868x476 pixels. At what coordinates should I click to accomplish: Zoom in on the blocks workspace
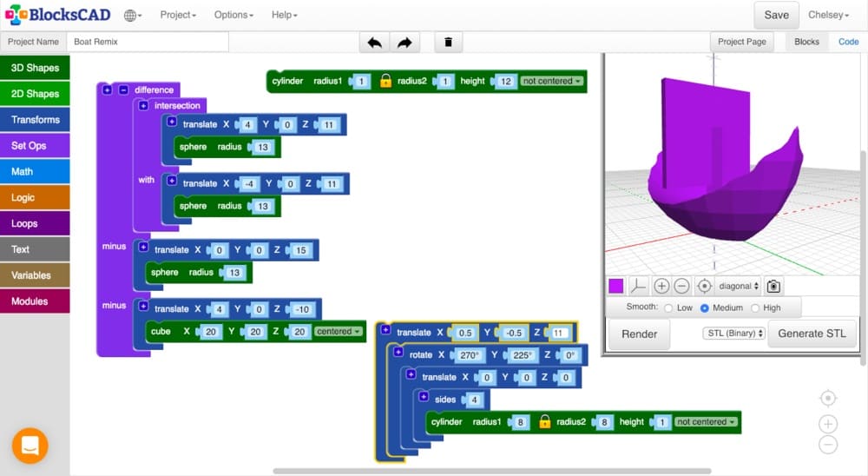coord(828,424)
